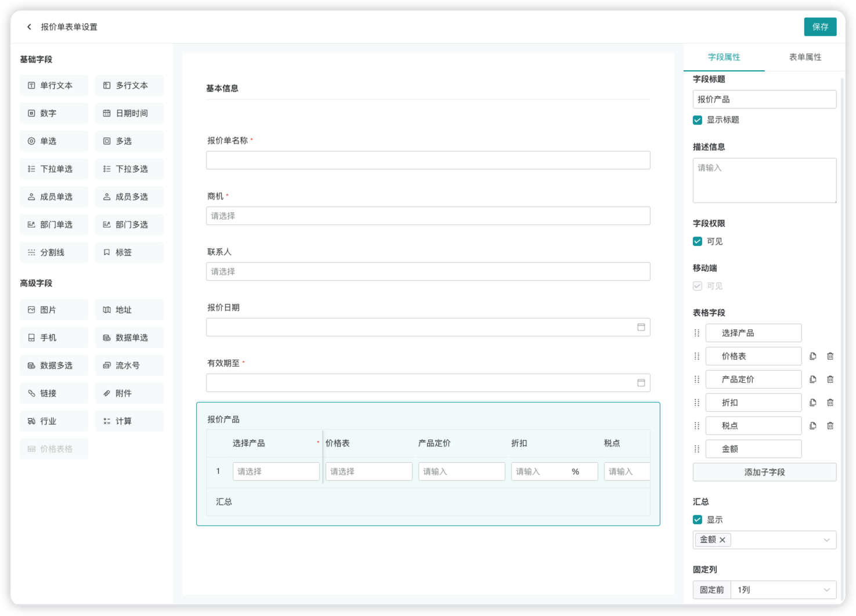
Task: Copy the 折扣 table field
Action: [812, 403]
